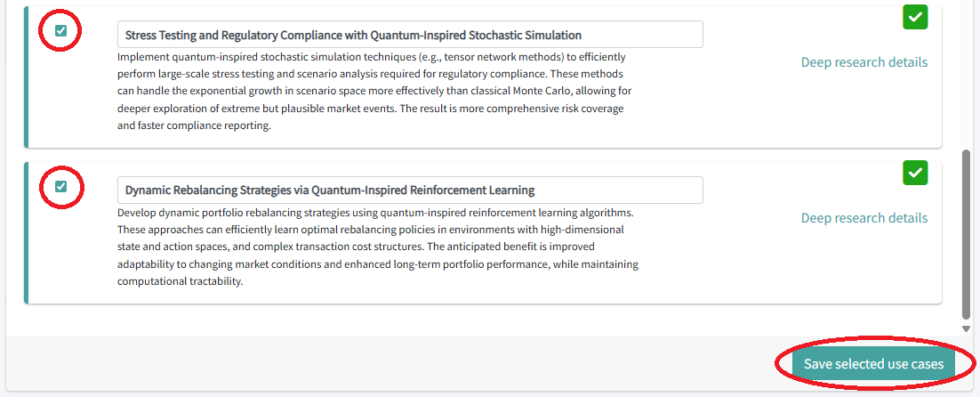The image size is (980, 397).
Task: Grab the vertical scrollbar thumb
Action: [967, 233]
